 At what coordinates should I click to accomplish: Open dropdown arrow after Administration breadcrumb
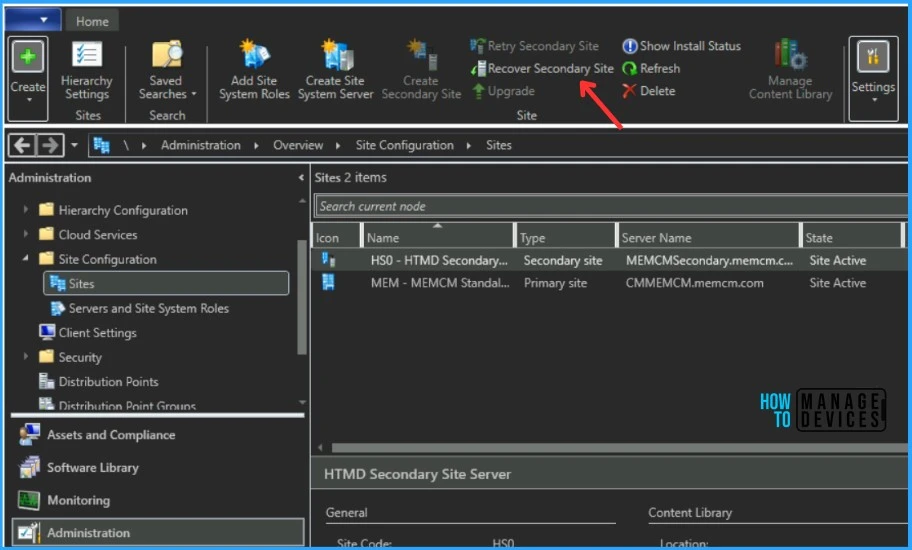256,145
